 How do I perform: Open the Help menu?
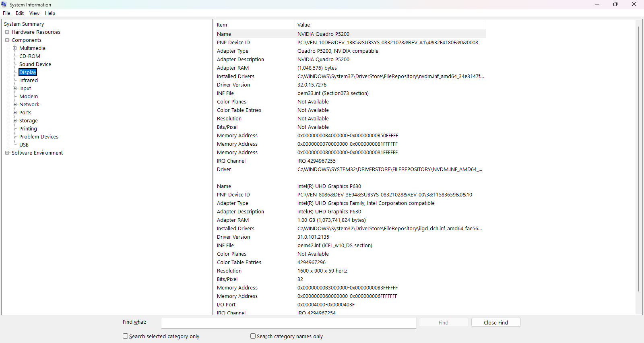point(50,13)
